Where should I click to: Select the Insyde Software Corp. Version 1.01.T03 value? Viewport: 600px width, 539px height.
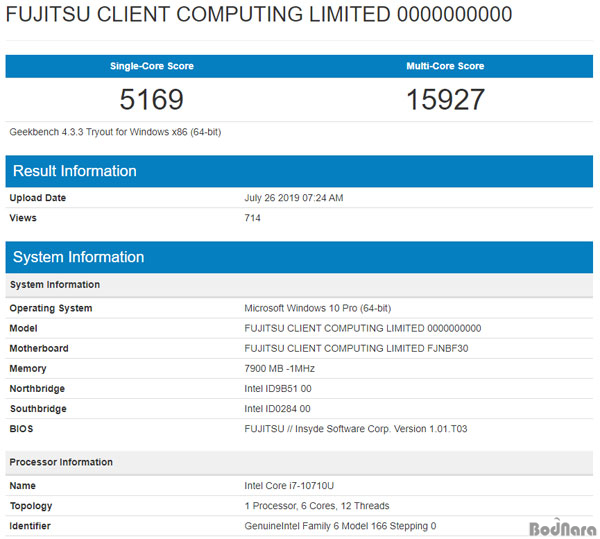click(x=356, y=429)
